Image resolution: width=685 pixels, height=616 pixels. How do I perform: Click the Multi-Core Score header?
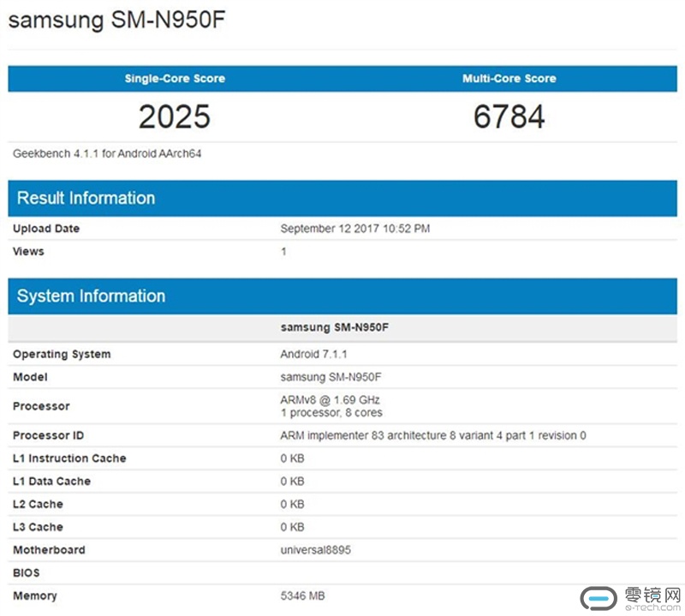[x=509, y=78]
